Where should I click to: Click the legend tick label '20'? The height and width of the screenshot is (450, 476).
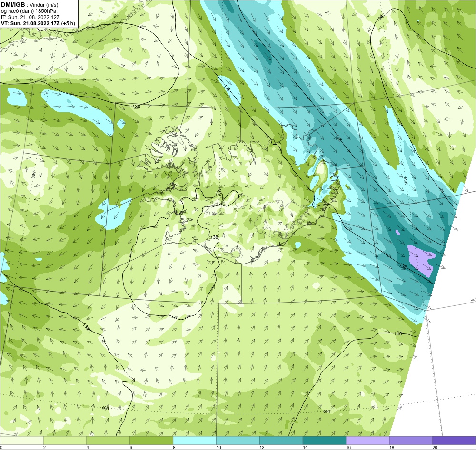pyautogui.click(x=435, y=447)
